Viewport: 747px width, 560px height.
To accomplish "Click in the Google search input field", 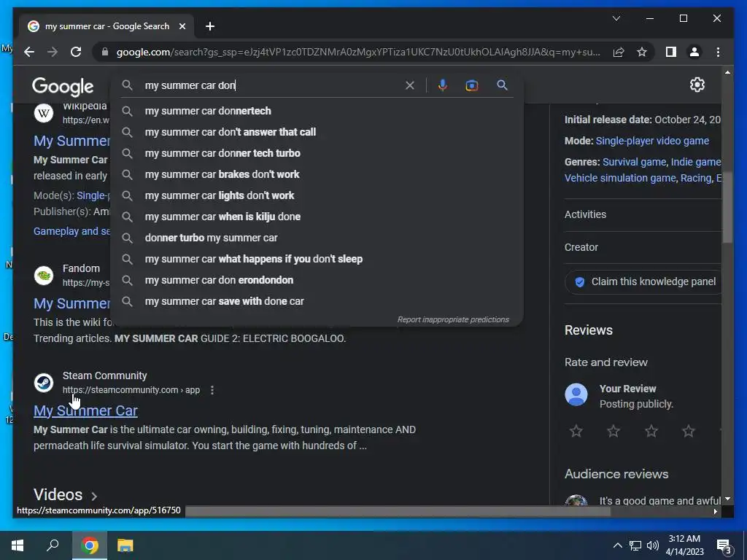I will [271, 86].
